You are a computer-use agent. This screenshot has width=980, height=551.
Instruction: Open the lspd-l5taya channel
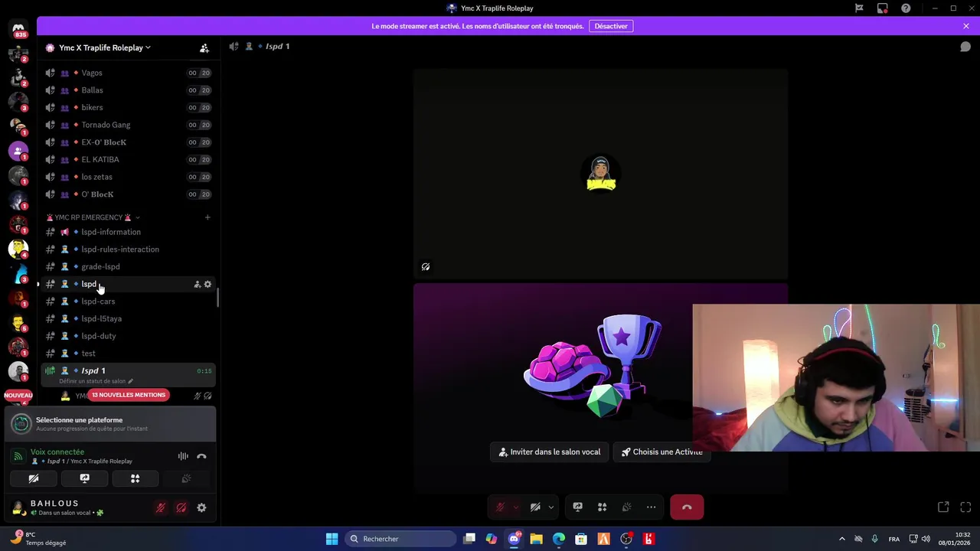127,318
